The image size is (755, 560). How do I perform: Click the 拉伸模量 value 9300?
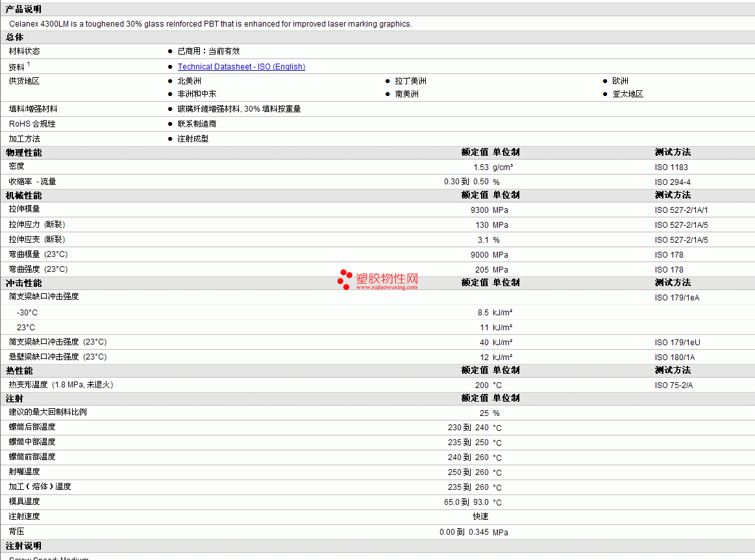click(x=480, y=210)
